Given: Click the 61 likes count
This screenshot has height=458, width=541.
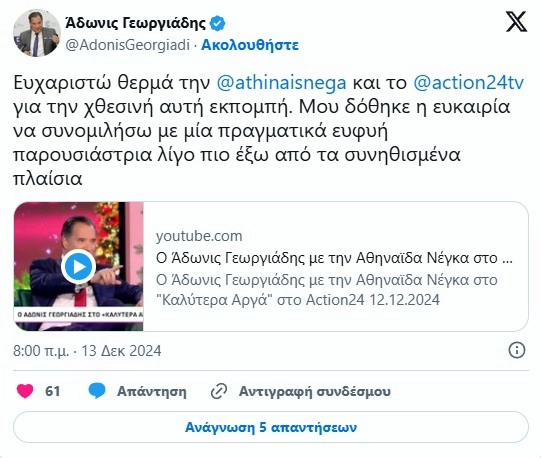Looking at the screenshot, I should pyautogui.click(x=53, y=391).
